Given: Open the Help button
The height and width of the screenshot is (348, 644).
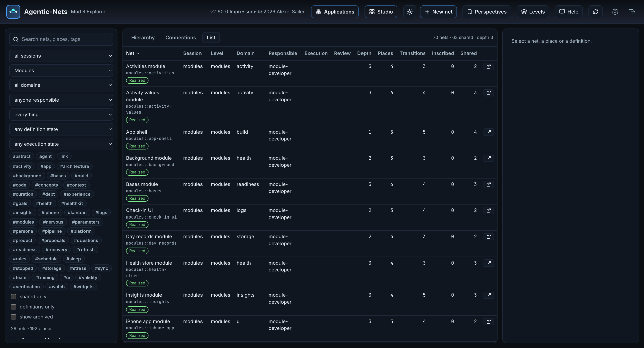Looking at the screenshot, I should click(569, 12).
